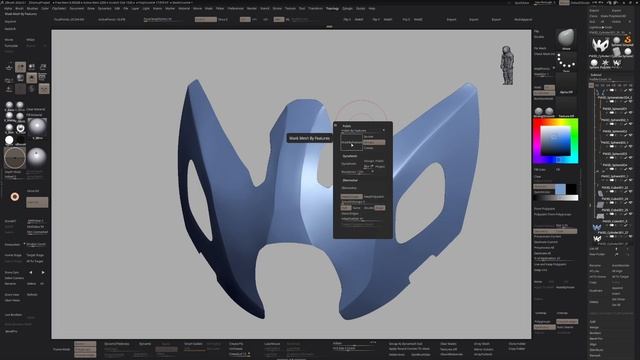Screen dimensions: 640x360
Task: Click the orange ring icon in left panel
Action: coord(15,197)
